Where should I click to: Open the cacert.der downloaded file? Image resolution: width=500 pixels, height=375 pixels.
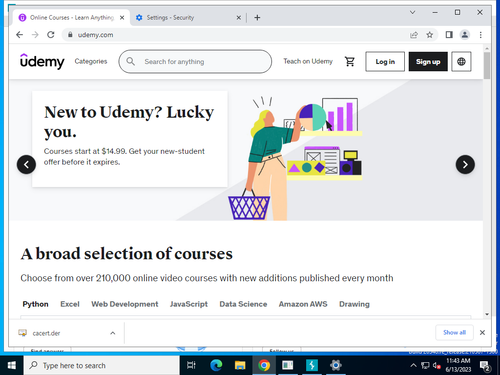tap(46, 333)
